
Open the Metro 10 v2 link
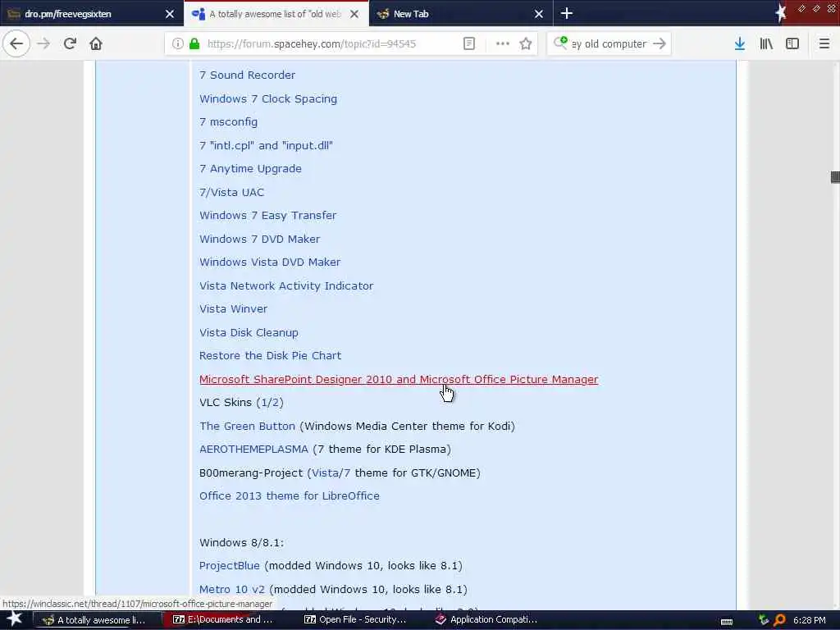[231, 589]
